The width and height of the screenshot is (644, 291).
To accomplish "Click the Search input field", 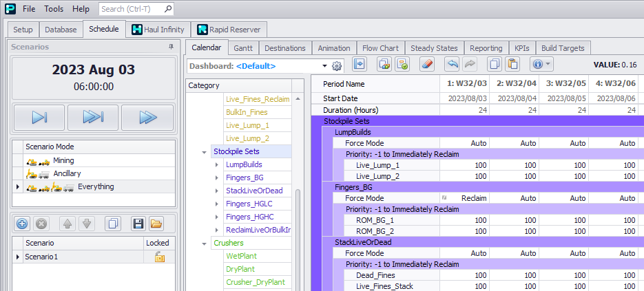I will (x=131, y=9).
